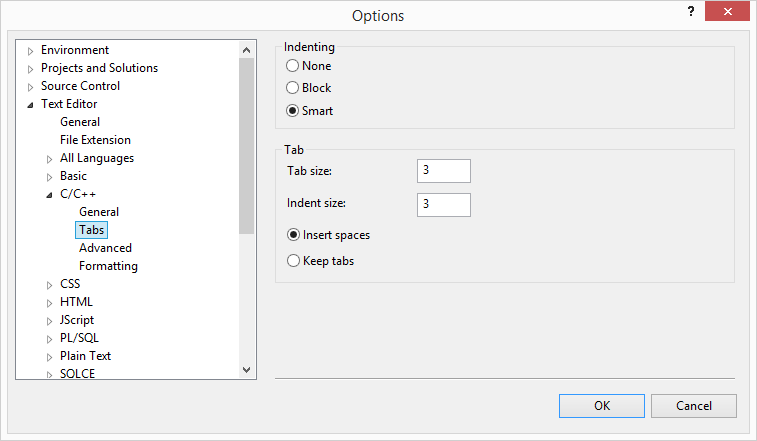Collapse the C/C++ tree node
The height and width of the screenshot is (441, 757).
coord(49,195)
